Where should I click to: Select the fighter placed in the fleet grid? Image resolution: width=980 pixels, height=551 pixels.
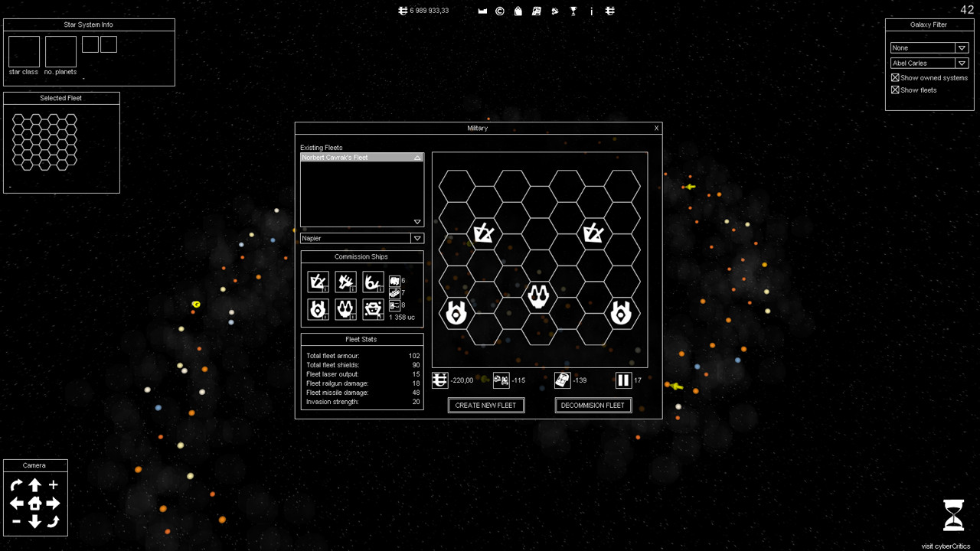click(x=484, y=233)
